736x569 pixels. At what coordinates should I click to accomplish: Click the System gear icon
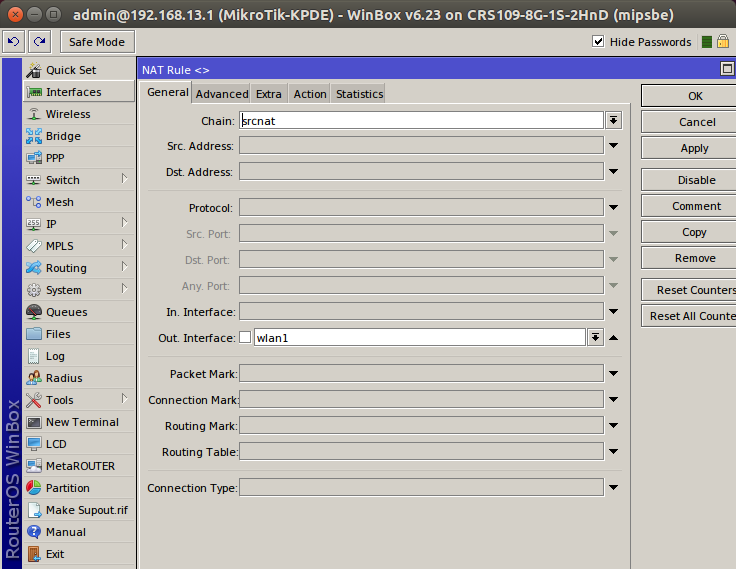click(x=34, y=290)
